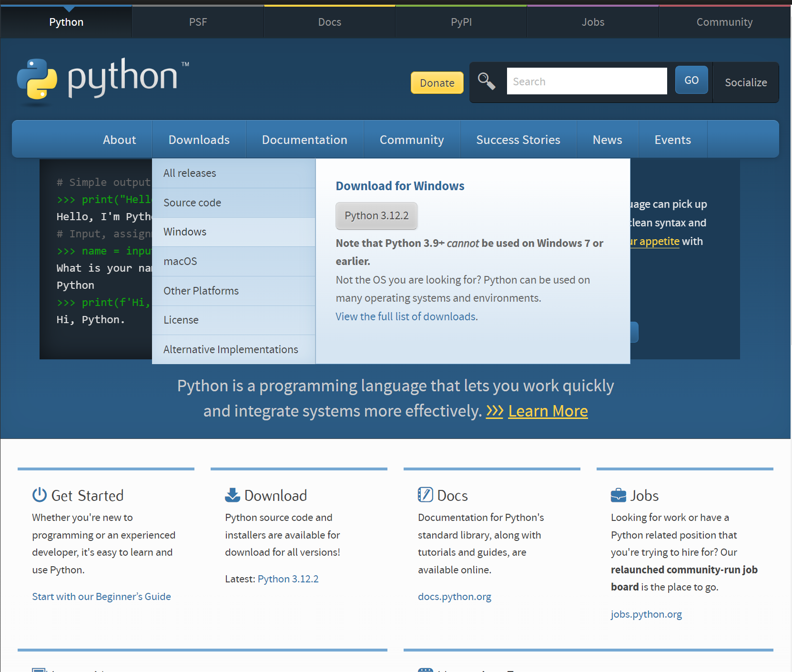Select Alternative Implementations menu entry
Viewport: 792px width, 672px height.
click(x=234, y=349)
